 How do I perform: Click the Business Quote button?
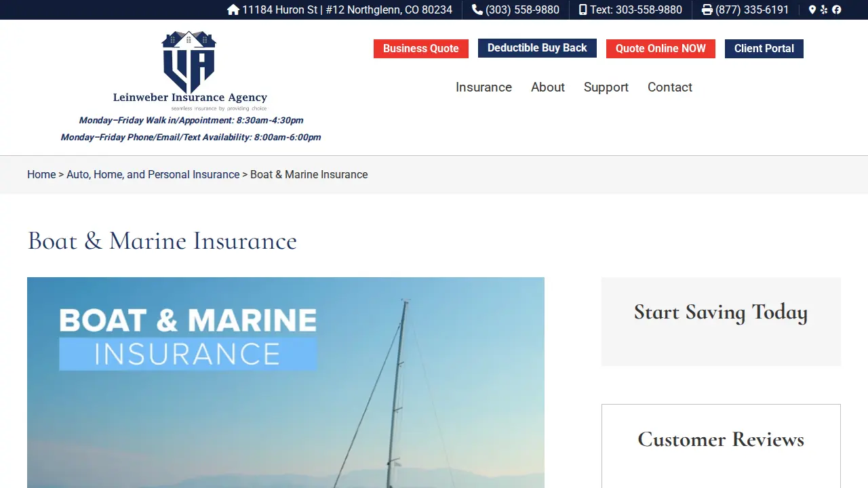[x=421, y=48]
